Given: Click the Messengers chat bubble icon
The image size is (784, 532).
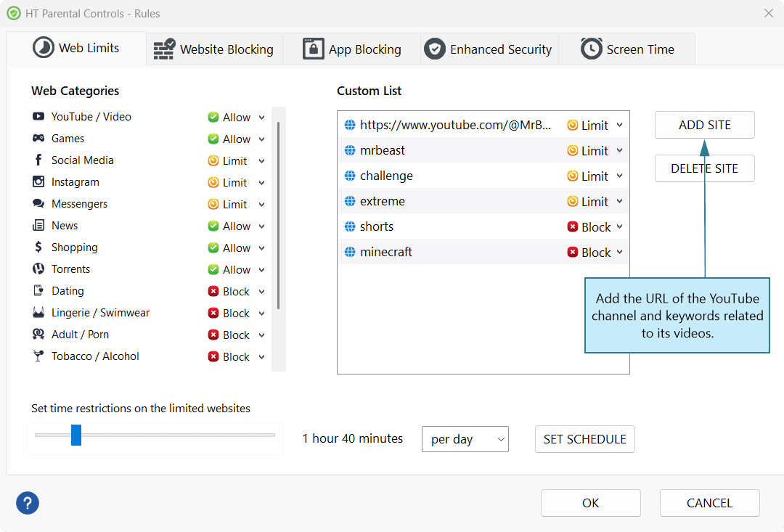Looking at the screenshot, I should tap(38, 204).
